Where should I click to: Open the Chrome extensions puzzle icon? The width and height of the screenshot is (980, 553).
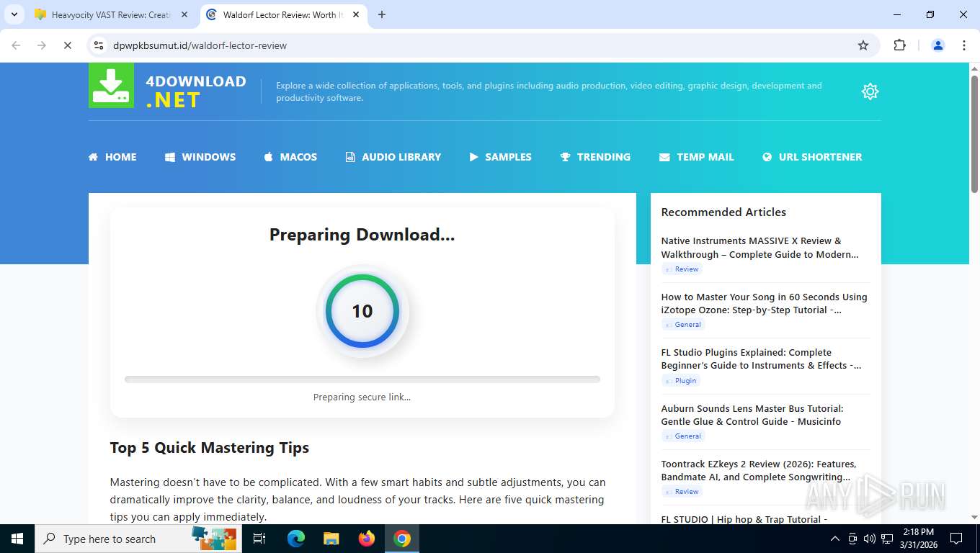[x=899, y=45]
